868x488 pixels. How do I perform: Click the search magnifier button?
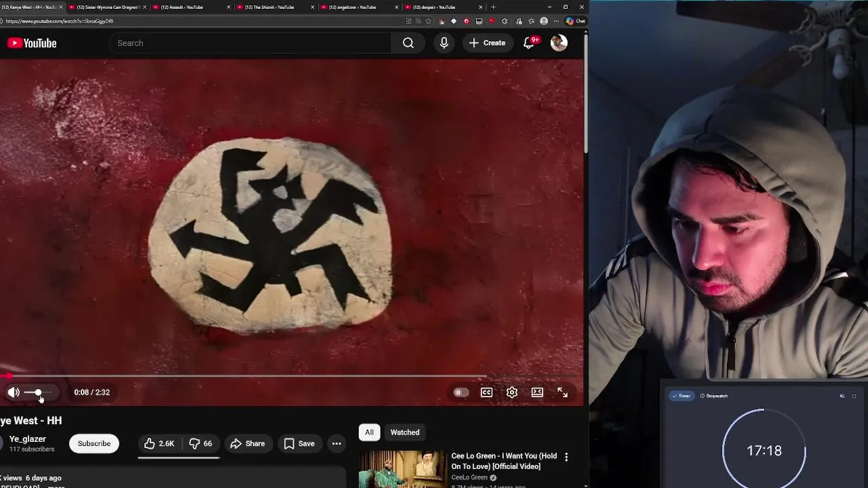(x=408, y=43)
